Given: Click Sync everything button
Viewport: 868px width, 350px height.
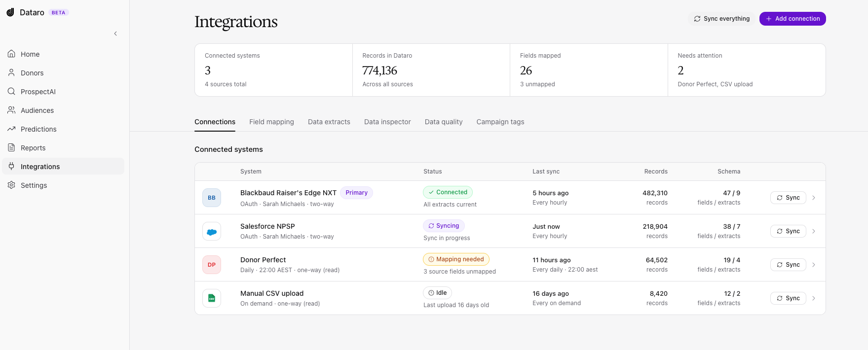Looking at the screenshot, I should point(721,19).
